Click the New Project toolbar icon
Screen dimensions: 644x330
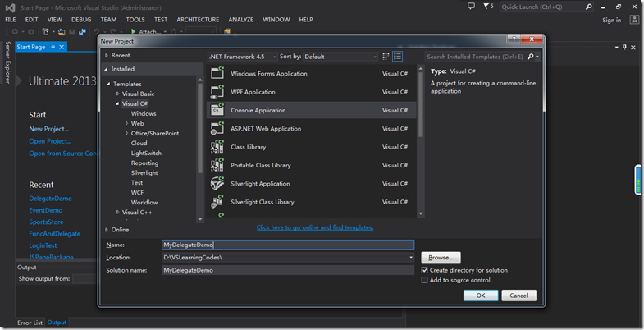coord(46,32)
